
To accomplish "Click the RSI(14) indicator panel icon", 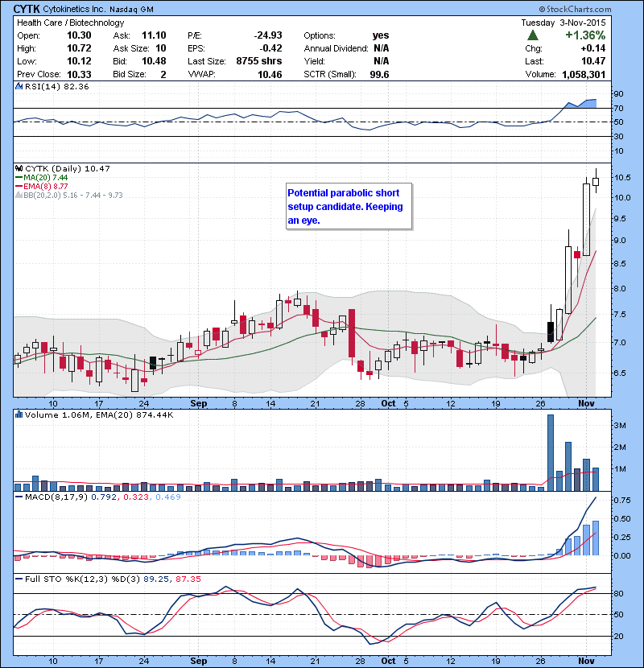I will click(19, 86).
